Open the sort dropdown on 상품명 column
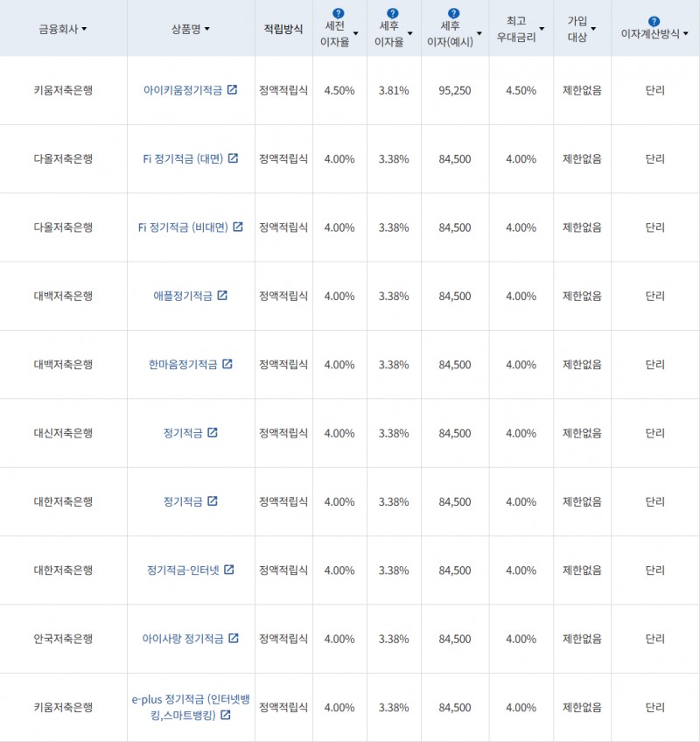Image resolution: width=700 pixels, height=742 pixels. pyautogui.click(x=207, y=29)
